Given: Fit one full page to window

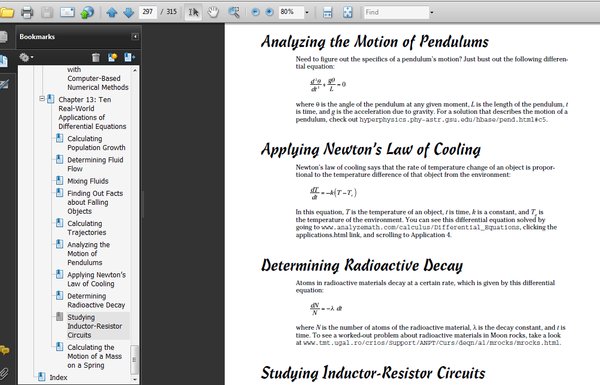Looking at the screenshot, I should (347, 12).
